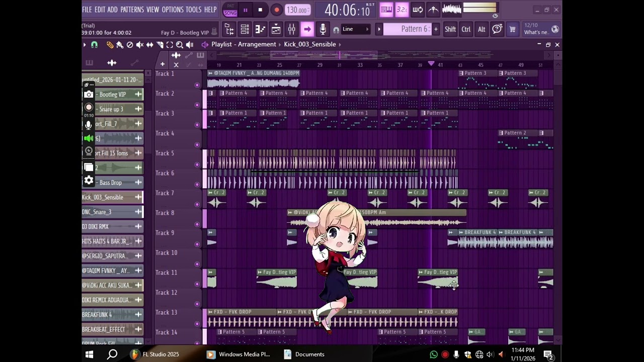The height and width of the screenshot is (362, 644).
Task: Select Kick_003_Sensible in picker list
Action: coord(113,197)
